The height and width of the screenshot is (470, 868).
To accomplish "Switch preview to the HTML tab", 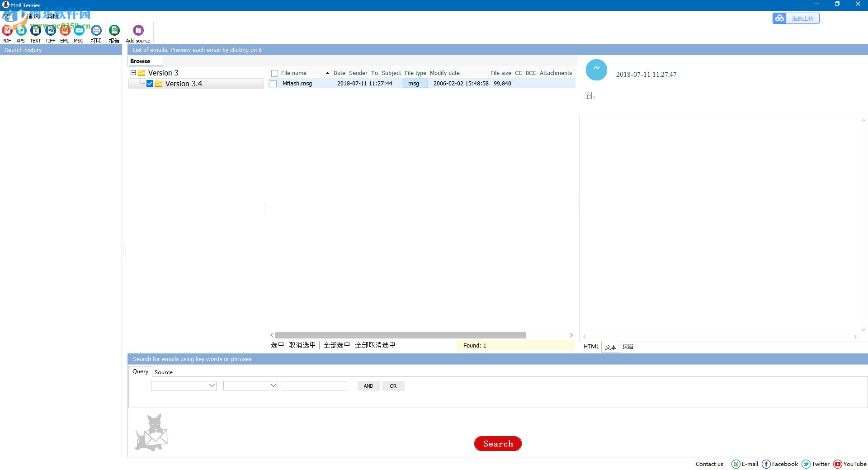I will pos(591,347).
